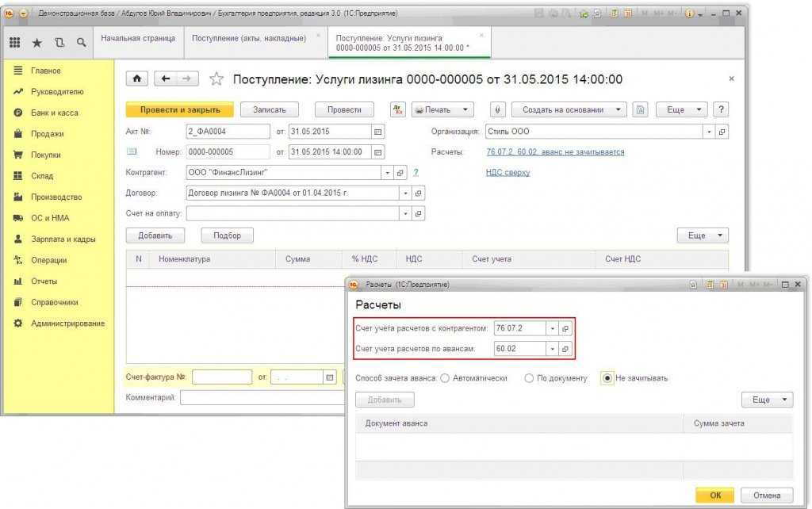Open Справочники section
Viewport: 812px width, 509px height.
[55, 302]
